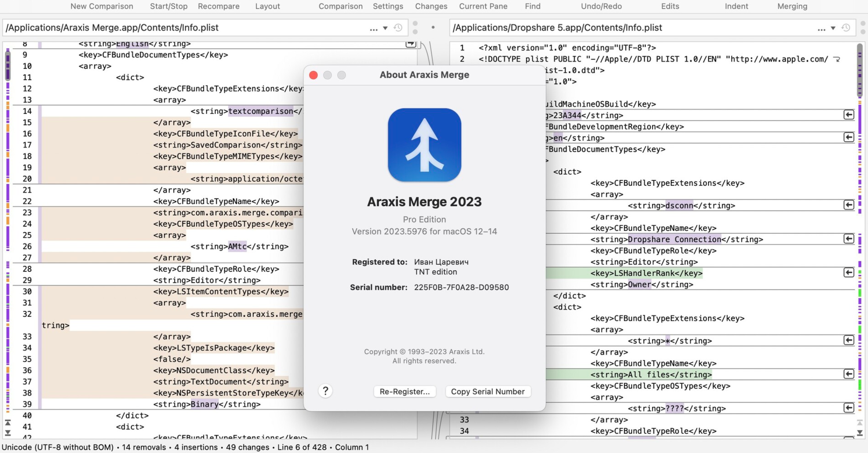Click line 35 false tag in left pane

click(x=172, y=359)
